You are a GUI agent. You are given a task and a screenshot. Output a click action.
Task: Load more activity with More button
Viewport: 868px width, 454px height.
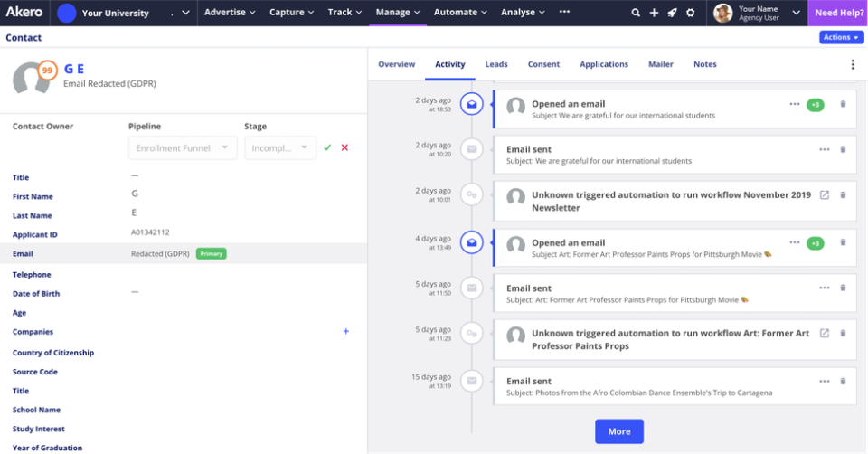(x=618, y=431)
